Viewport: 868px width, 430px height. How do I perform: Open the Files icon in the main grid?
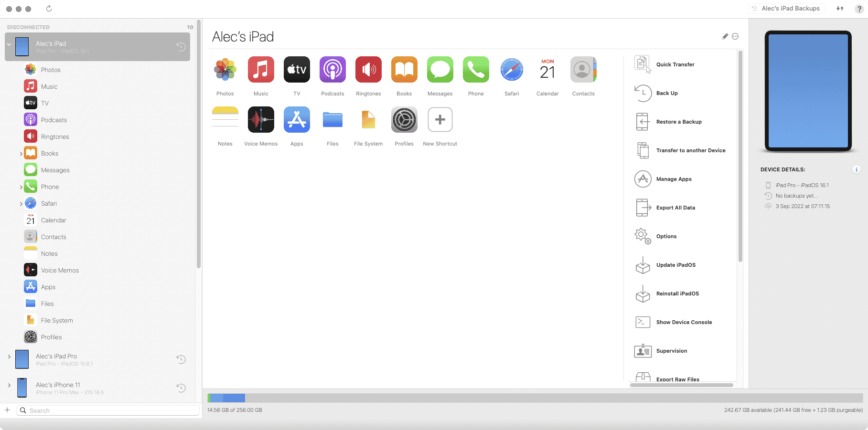tap(332, 119)
